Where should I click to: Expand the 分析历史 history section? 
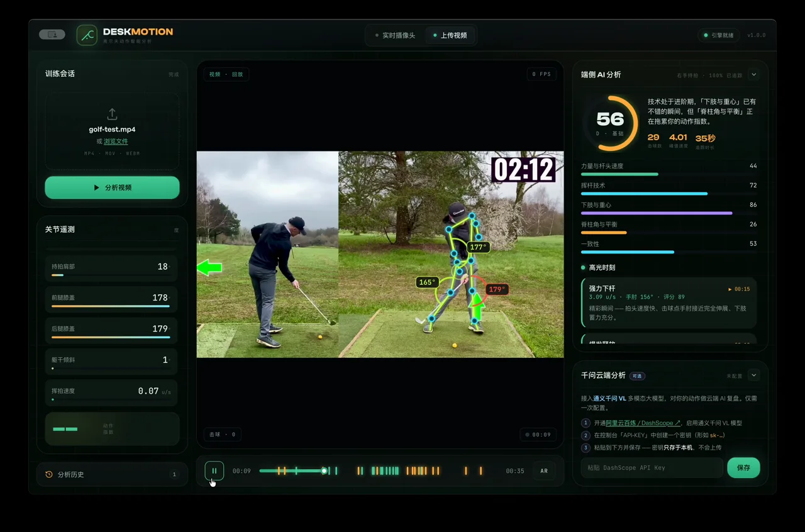pos(112,474)
